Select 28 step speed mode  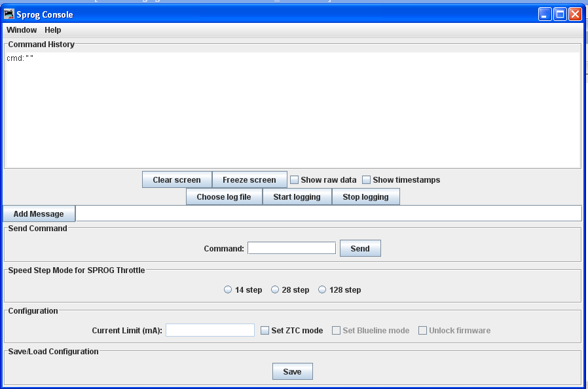(276, 290)
